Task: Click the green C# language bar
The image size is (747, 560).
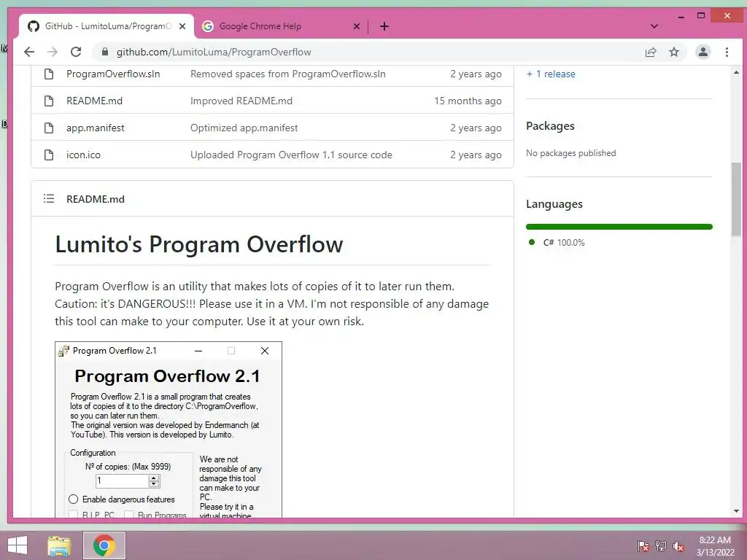Action: [619, 227]
